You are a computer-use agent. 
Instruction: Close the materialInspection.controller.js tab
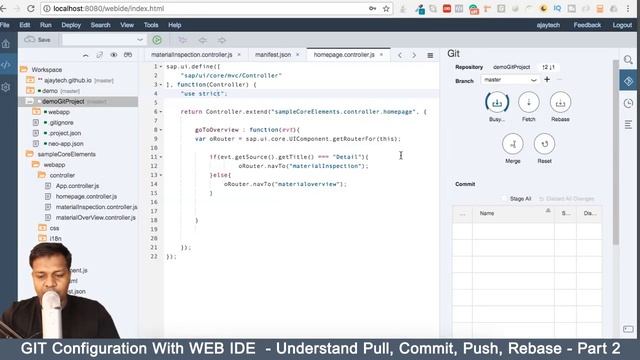click(239, 55)
